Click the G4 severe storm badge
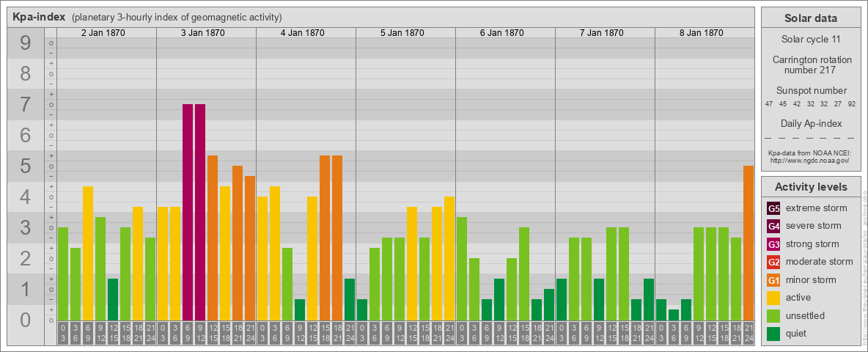The image size is (868, 352). (773, 227)
